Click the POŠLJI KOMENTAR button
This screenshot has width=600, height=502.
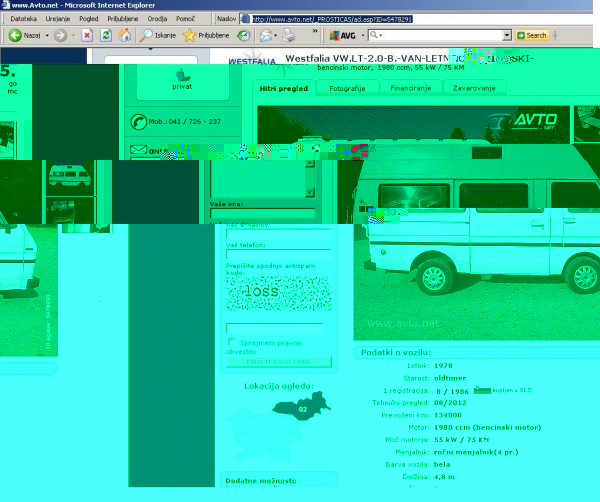(279, 362)
